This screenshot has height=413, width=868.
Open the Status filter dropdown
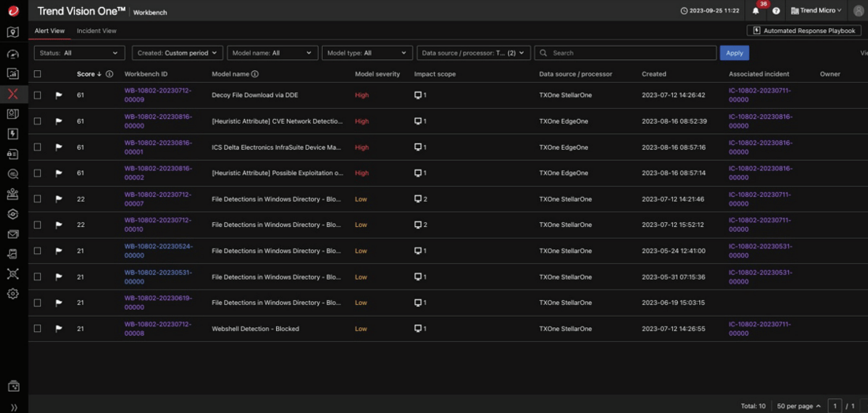(x=79, y=53)
